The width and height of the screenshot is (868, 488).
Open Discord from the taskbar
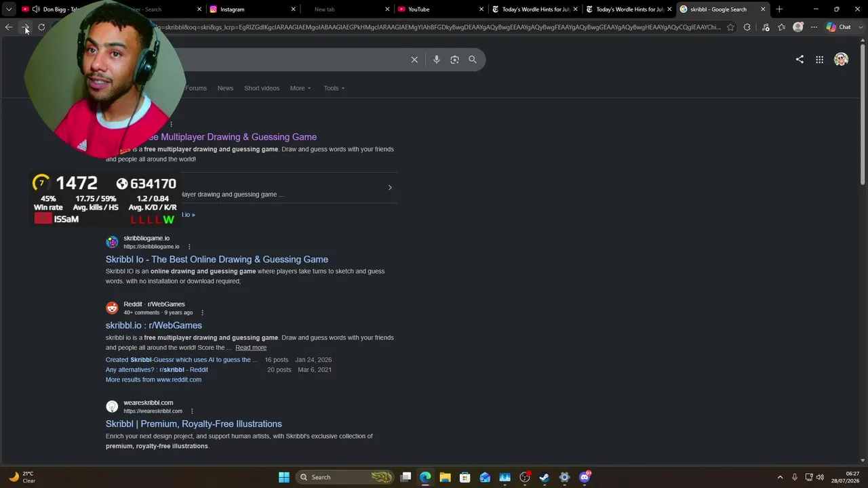(585, 477)
